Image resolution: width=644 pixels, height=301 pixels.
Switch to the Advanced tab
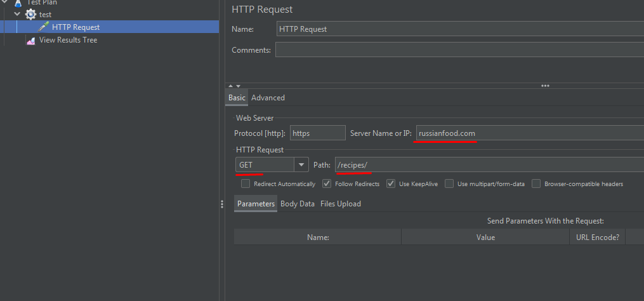pyautogui.click(x=268, y=97)
